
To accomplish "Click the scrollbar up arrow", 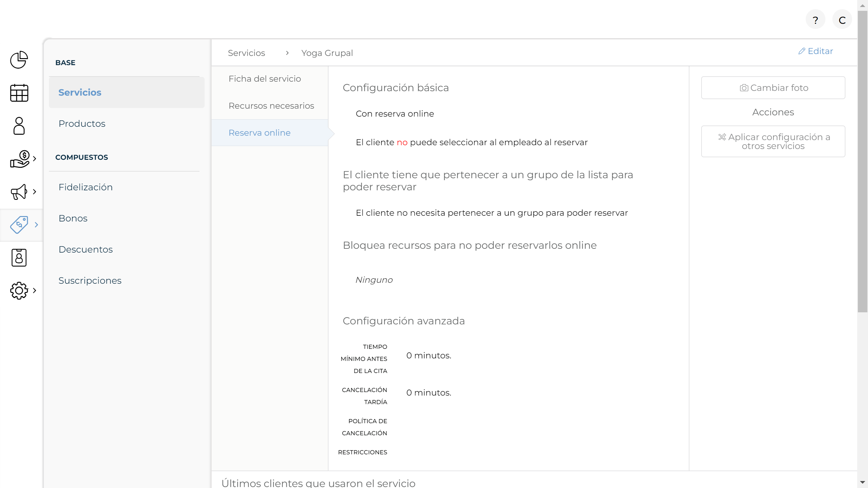I will tap(863, 6).
